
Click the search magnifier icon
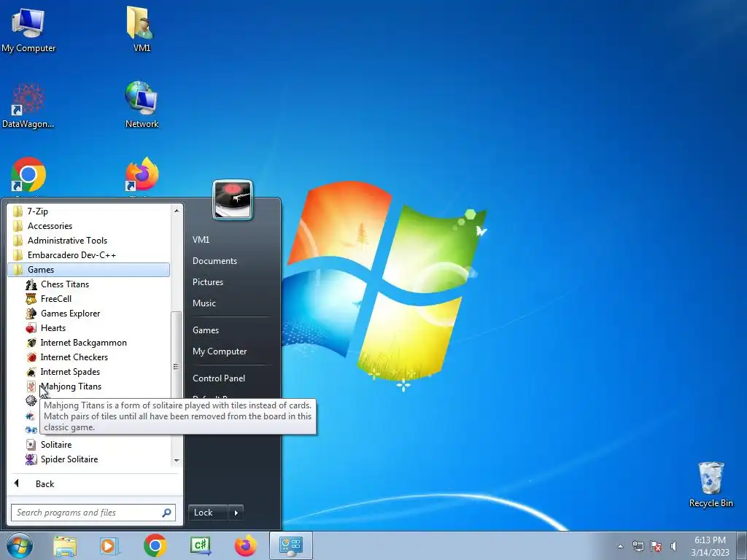(166, 513)
